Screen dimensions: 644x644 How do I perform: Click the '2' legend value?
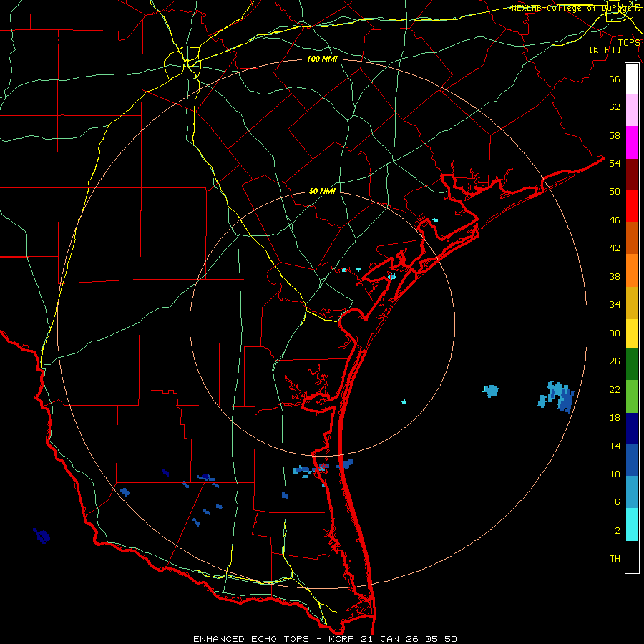click(x=618, y=531)
